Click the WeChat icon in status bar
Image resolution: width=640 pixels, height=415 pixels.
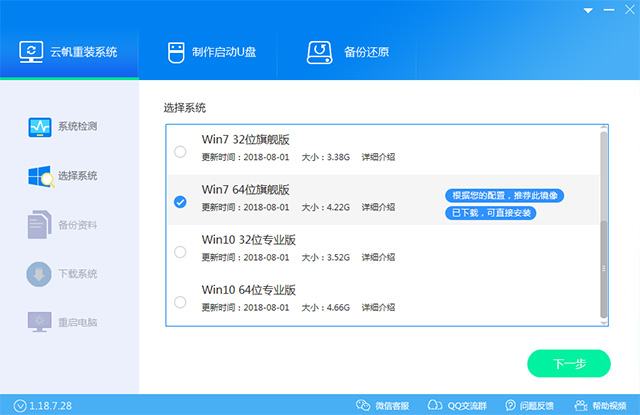[x=363, y=405]
